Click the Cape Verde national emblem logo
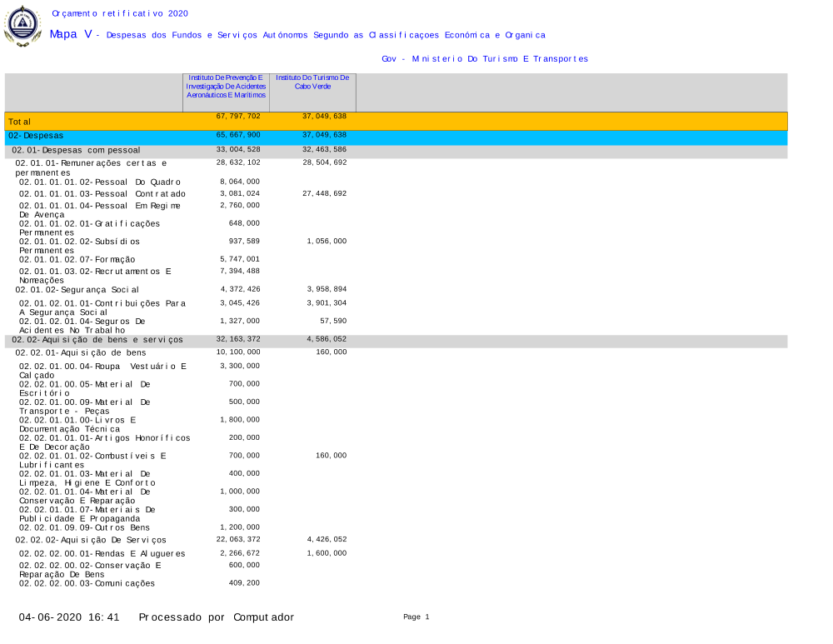 pyautogui.click(x=22, y=26)
